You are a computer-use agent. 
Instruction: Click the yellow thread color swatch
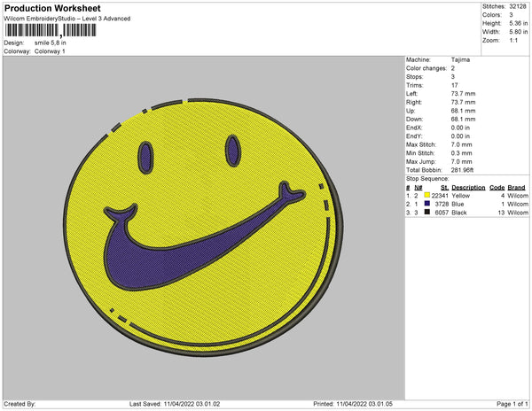click(426, 195)
